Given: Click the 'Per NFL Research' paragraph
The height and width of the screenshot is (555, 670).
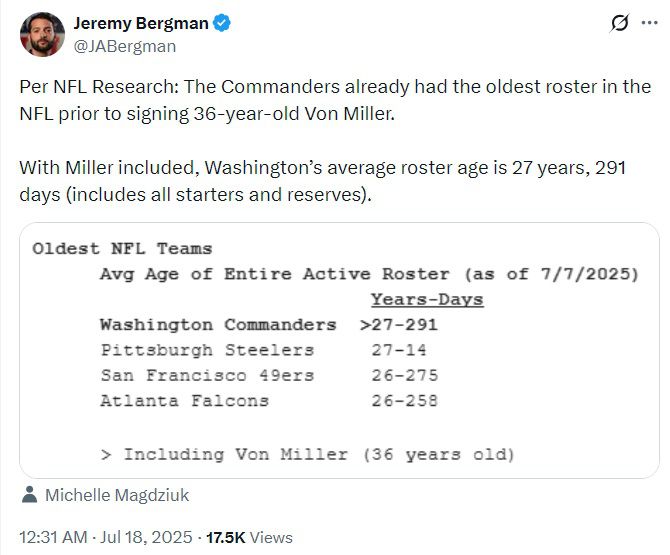Looking at the screenshot, I should tap(334, 100).
